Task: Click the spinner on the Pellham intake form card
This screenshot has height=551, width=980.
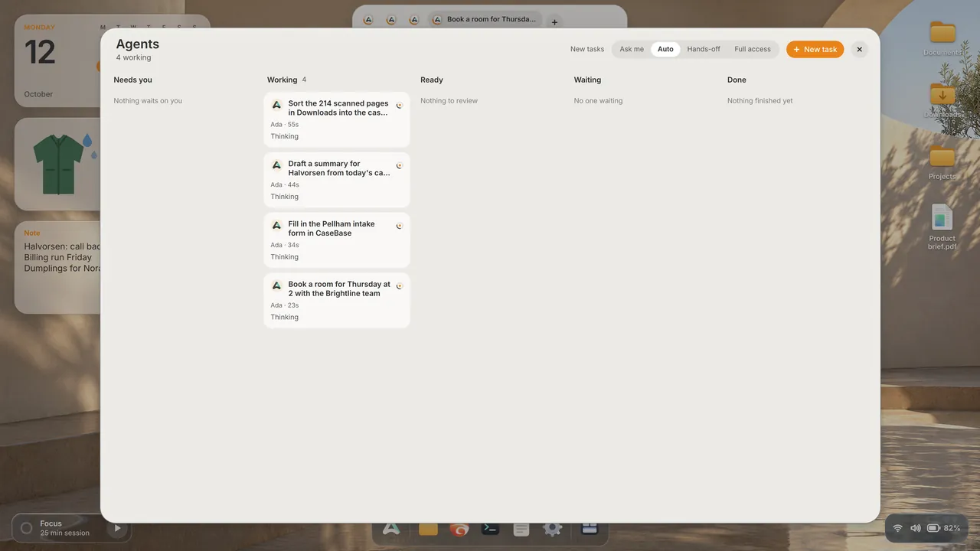Action: [399, 226]
